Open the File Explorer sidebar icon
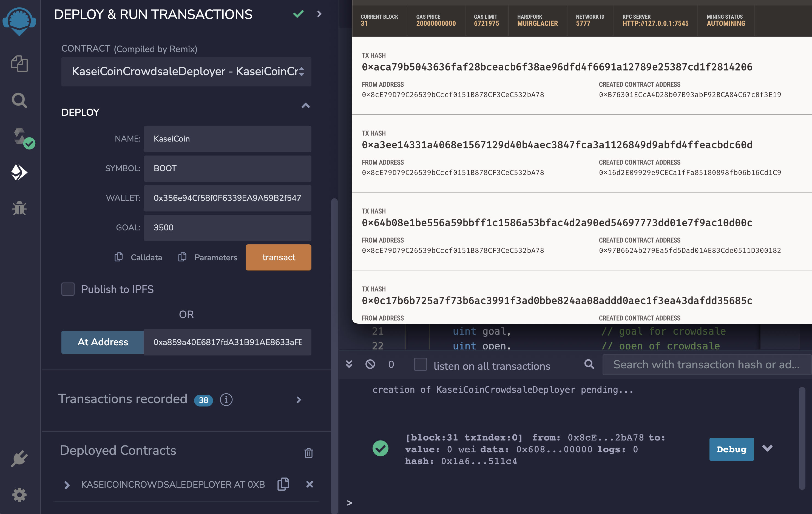The height and width of the screenshot is (514, 812). point(19,64)
